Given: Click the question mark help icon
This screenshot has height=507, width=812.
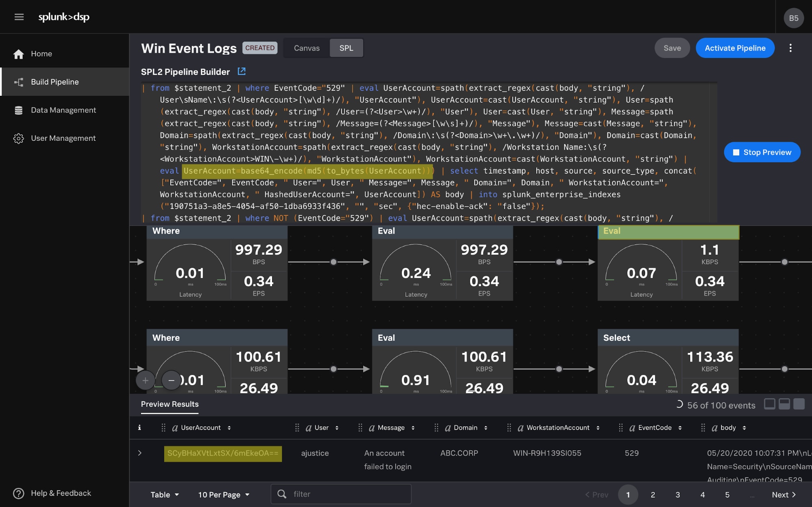Looking at the screenshot, I should pos(19,493).
